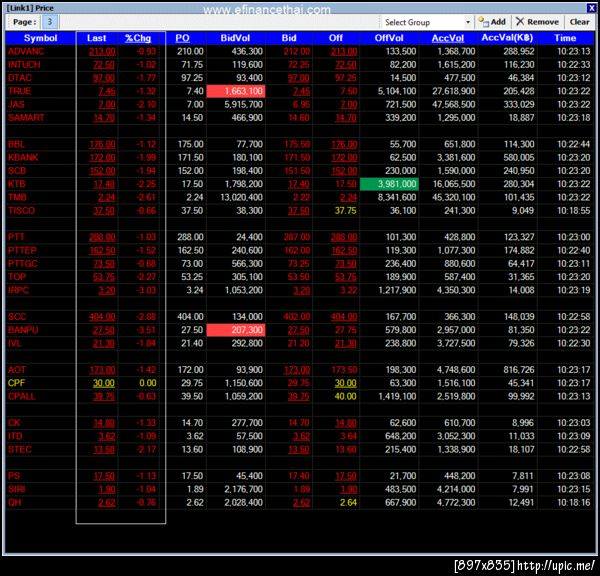
Task: Click KBANK AccVal 580,005
Action: tap(518, 157)
